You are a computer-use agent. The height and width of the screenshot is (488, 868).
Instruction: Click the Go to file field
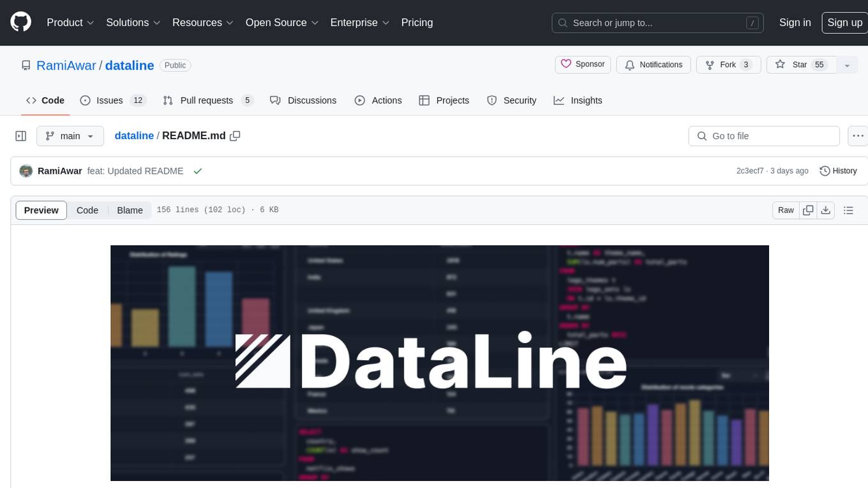point(764,136)
